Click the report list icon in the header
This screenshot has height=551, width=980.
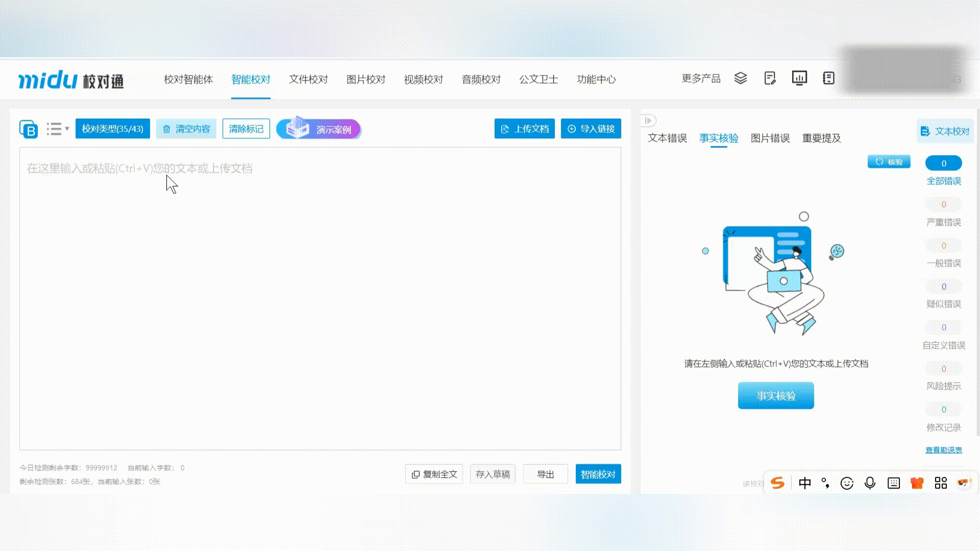pyautogui.click(x=828, y=78)
